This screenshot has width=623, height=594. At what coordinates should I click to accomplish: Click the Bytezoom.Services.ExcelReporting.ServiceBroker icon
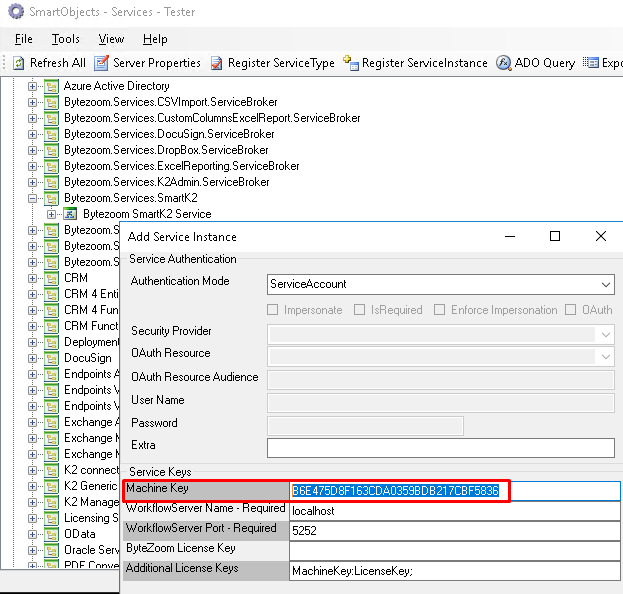[51, 166]
